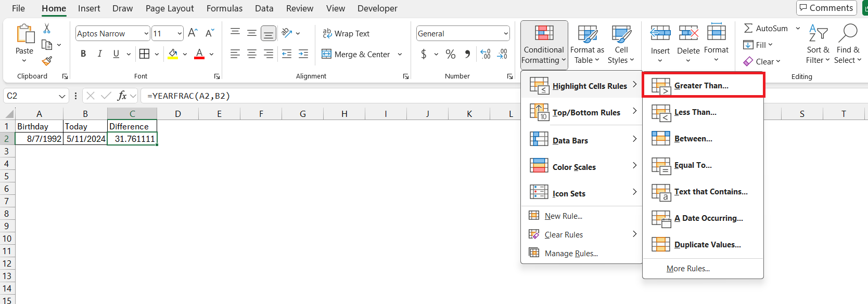Open the Aptos Narrow font dropdown
Image resolution: width=868 pixels, height=304 pixels.
(x=146, y=33)
